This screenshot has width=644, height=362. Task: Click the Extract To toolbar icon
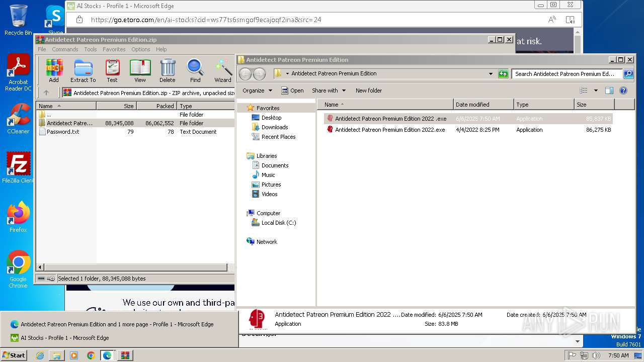[x=83, y=71]
